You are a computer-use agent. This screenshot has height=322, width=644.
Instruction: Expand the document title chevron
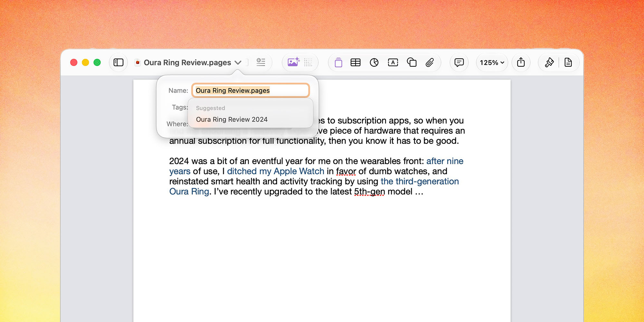[x=238, y=62]
